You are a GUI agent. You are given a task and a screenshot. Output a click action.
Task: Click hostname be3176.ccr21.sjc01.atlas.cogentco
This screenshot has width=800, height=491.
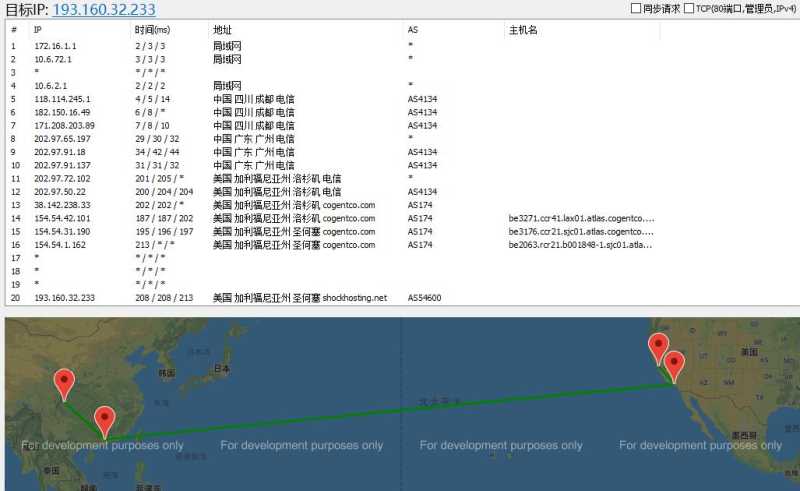tap(581, 231)
